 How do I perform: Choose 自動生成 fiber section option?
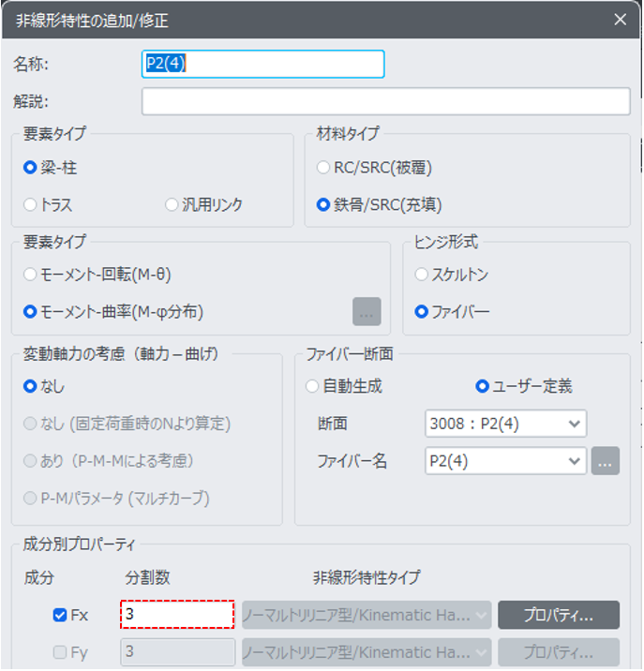[x=313, y=385]
